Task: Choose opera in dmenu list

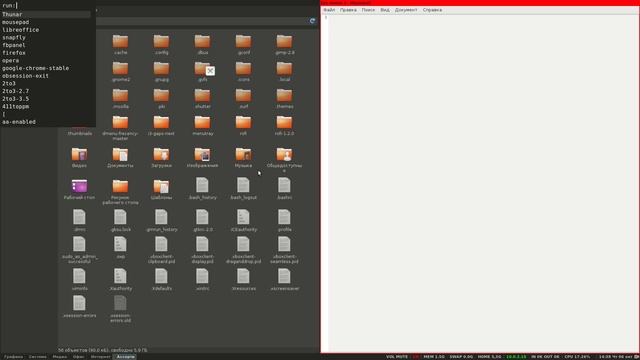Action: [11, 60]
